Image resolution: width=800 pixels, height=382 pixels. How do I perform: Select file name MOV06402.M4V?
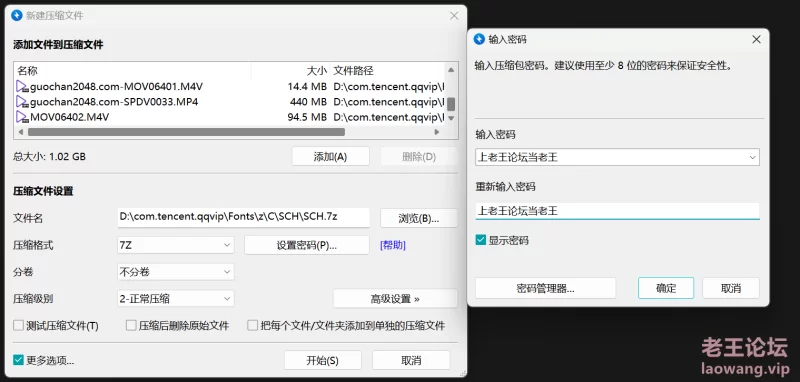(x=69, y=117)
